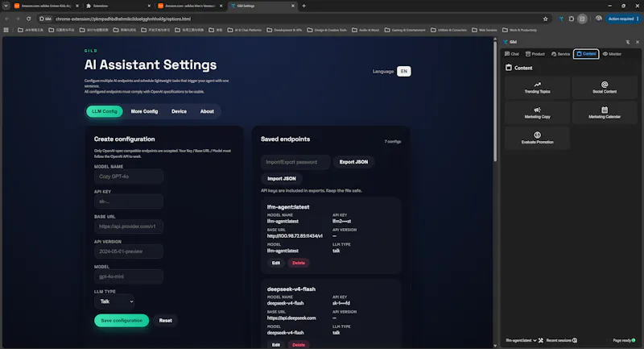Open the Gaming & Entertainment bookmark folder

point(405,30)
